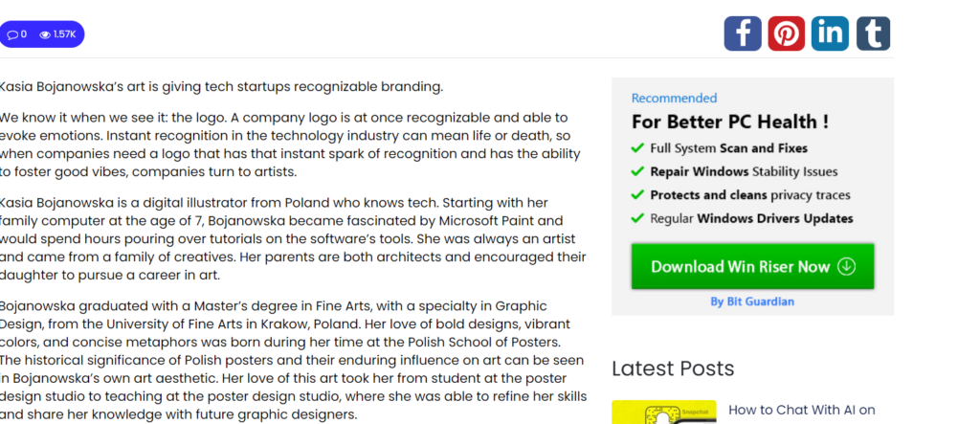Click the Regular Windows Drivers Updates text
980x424 pixels.
[751, 218]
